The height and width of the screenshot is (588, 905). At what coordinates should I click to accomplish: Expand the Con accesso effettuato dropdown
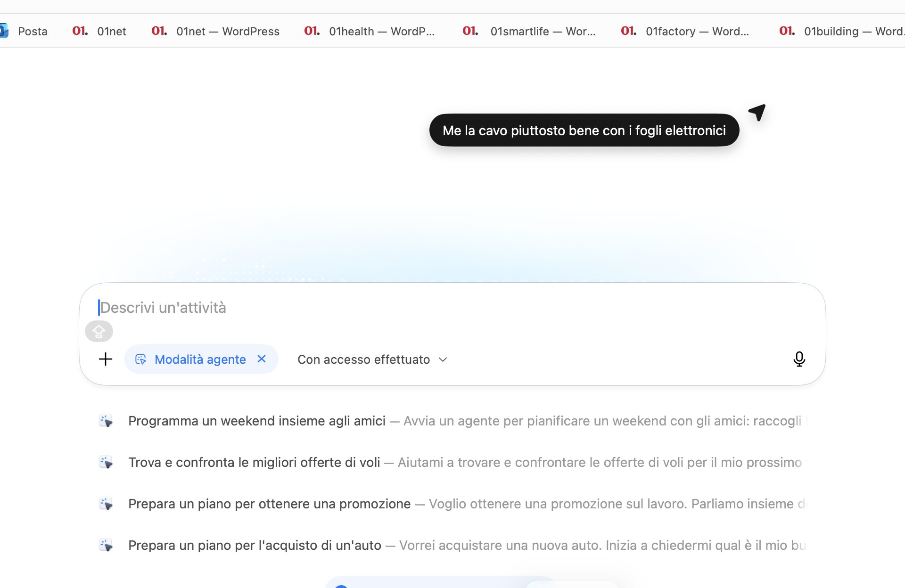[364, 359]
